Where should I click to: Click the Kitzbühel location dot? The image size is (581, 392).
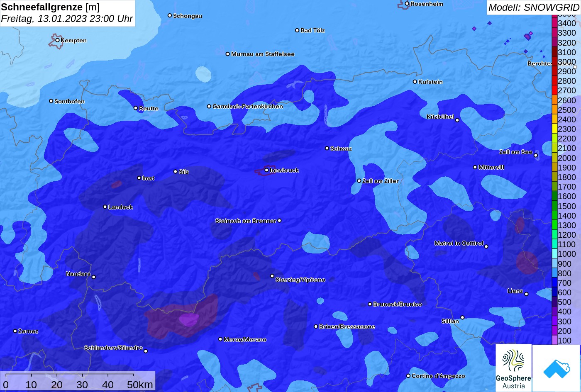click(x=457, y=120)
